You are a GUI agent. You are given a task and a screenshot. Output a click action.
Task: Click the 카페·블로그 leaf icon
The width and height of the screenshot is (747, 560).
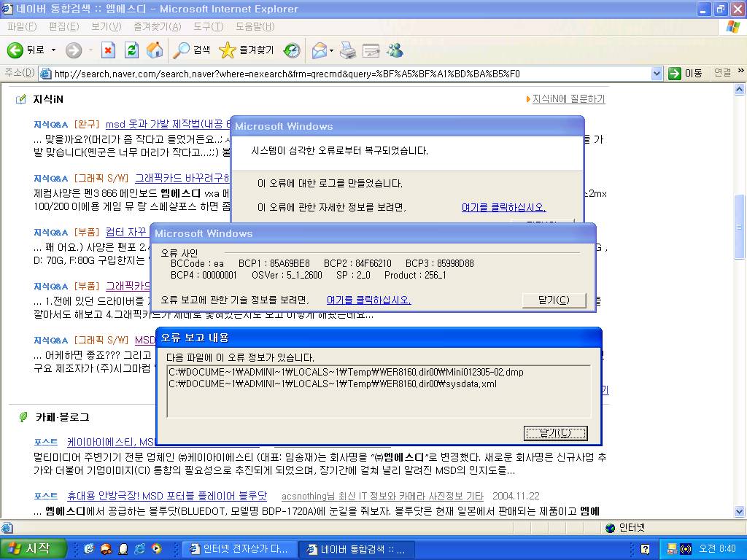pyautogui.click(x=23, y=417)
